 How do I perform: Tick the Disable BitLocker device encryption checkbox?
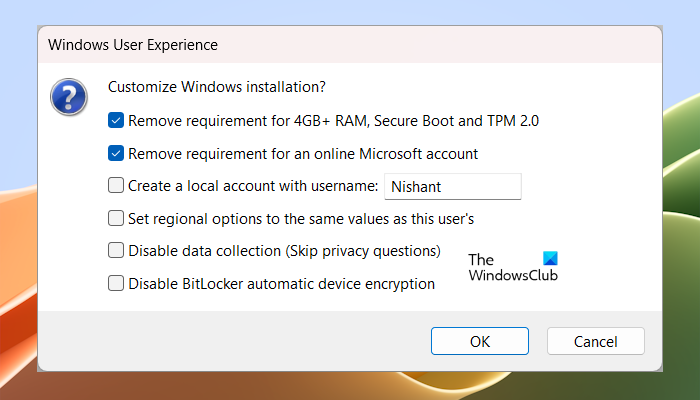(x=116, y=283)
